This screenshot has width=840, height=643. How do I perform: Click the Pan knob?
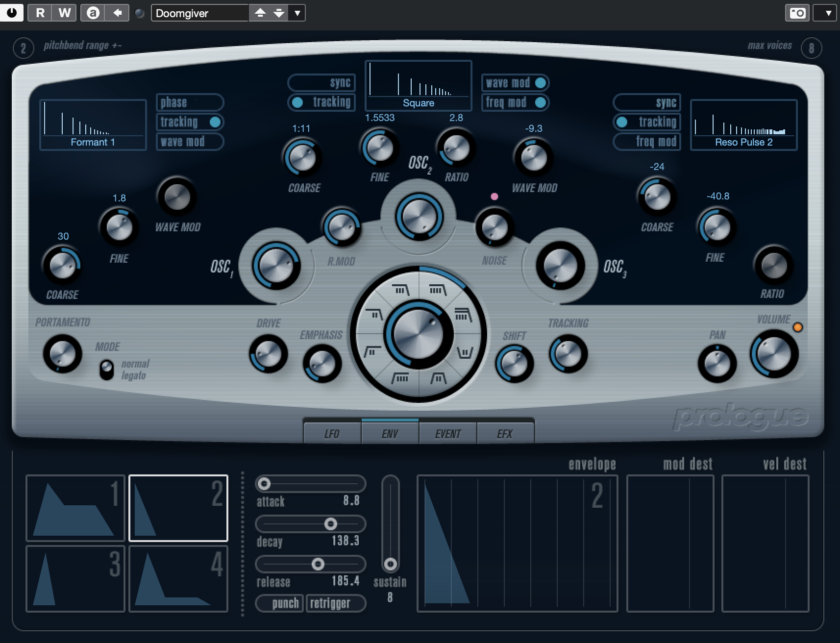tap(717, 364)
